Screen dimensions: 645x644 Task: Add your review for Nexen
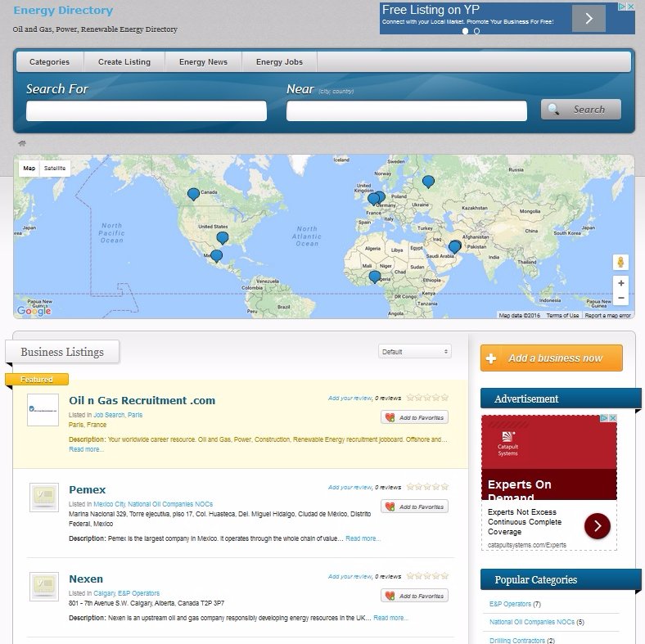coord(350,577)
